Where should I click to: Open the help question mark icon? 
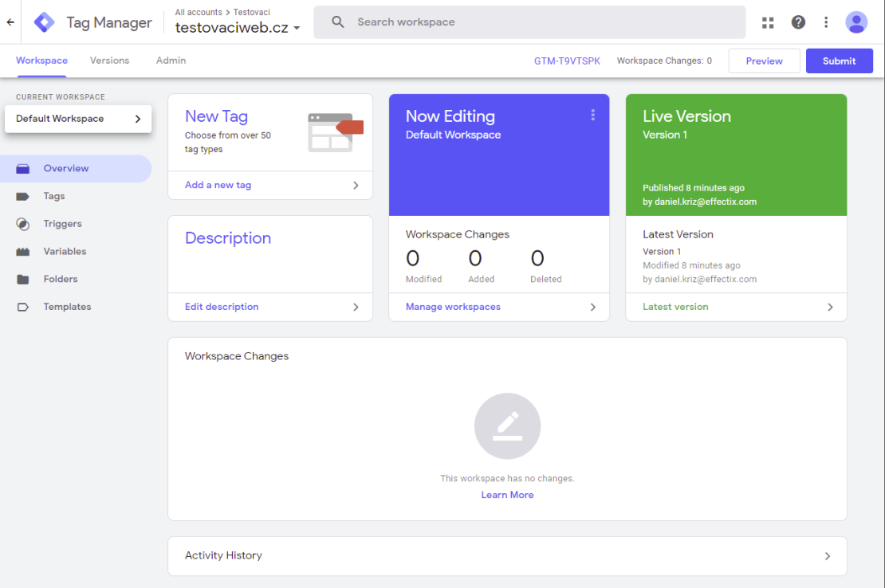click(x=797, y=22)
